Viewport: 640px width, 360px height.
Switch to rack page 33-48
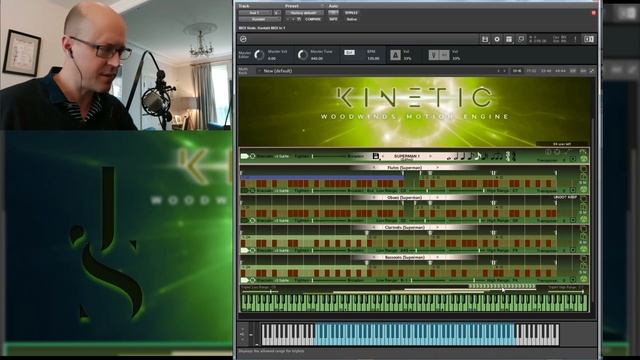click(546, 71)
